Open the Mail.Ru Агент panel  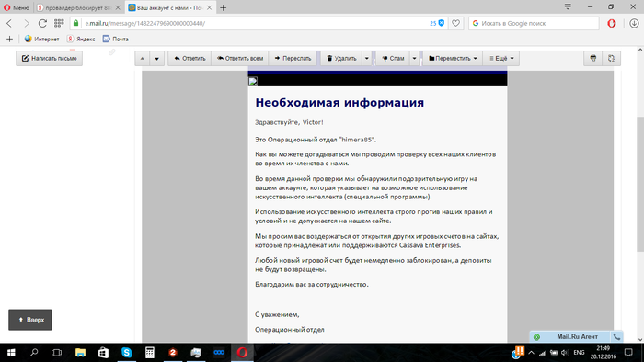(571, 336)
